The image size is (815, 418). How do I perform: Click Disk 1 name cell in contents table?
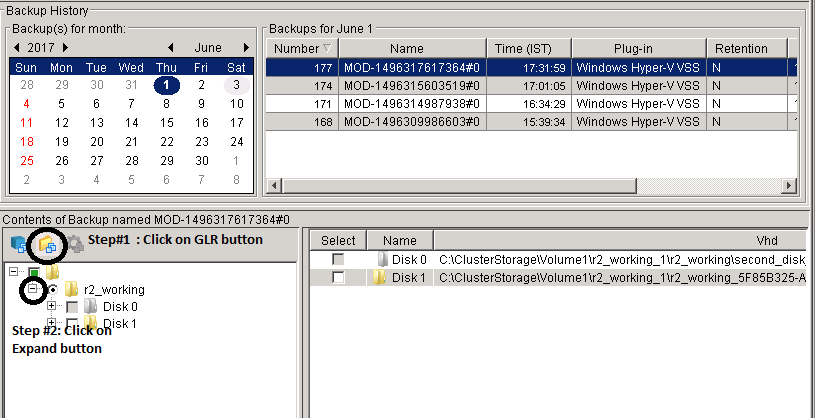tap(400, 278)
